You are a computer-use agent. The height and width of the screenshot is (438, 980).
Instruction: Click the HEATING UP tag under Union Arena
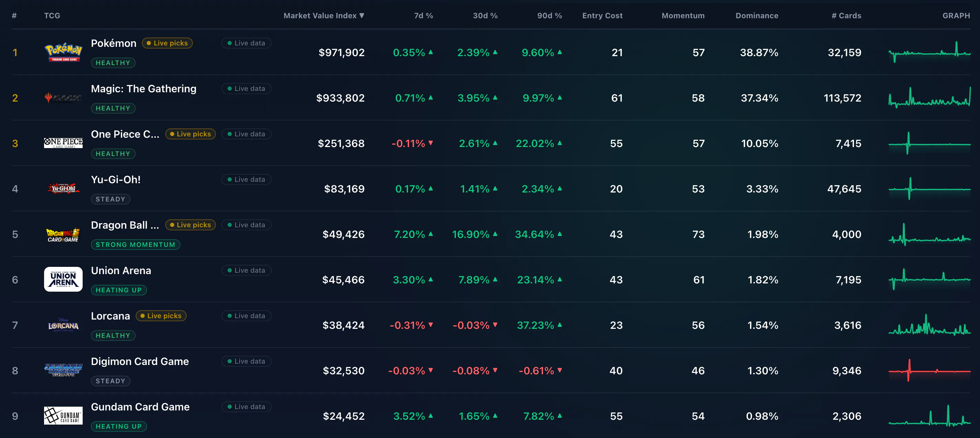[x=119, y=290]
